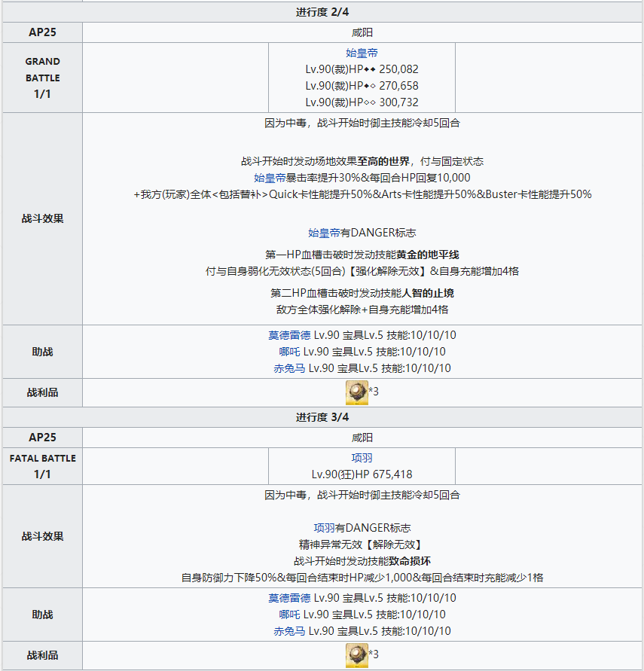Open 莫德雷德 support link under progress 2/4

tap(289, 335)
